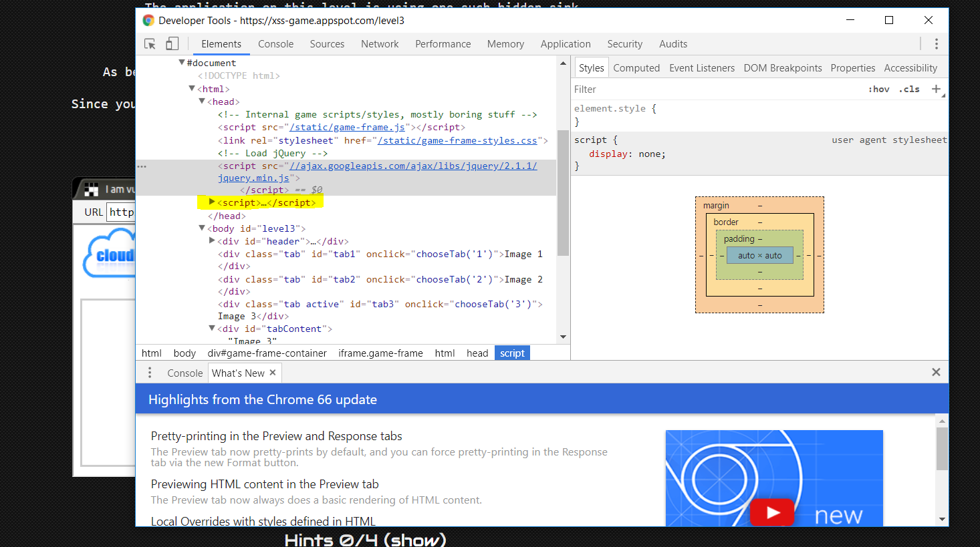Select the iframe.game-frame breadcrumb

pyautogui.click(x=380, y=353)
